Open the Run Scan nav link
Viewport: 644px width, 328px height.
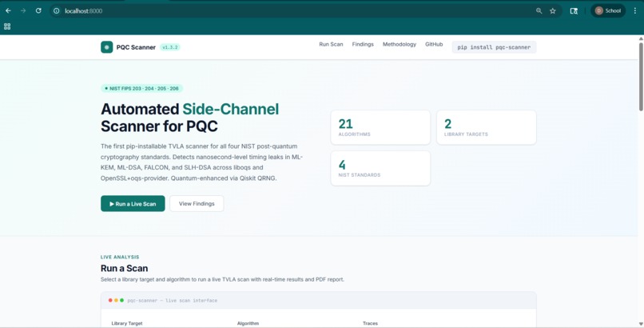(331, 44)
